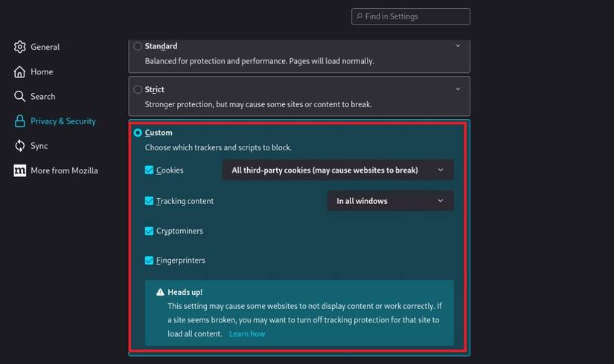
Task: Click the More from Mozilla icon
Action: [20, 170]
